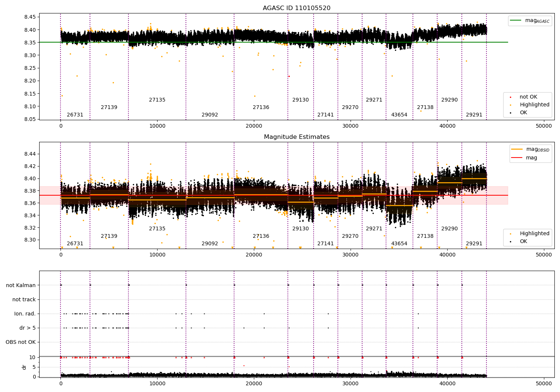Click the 'not track' axis label
Image resolution: width=560 pixels, height=392 pixels.
24,300
